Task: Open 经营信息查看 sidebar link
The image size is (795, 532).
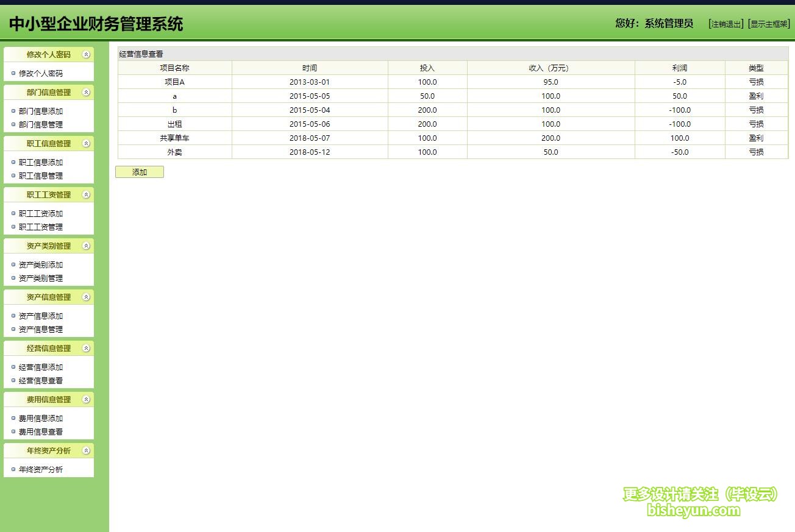Action: click(x=41, y=380)
